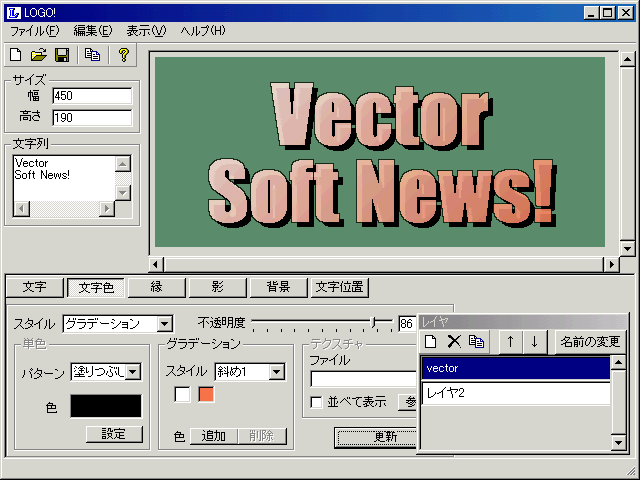The height and width of the screenshot is (480, 640).
Task: Open the ヘルプ menu
Action: point(203,31)
